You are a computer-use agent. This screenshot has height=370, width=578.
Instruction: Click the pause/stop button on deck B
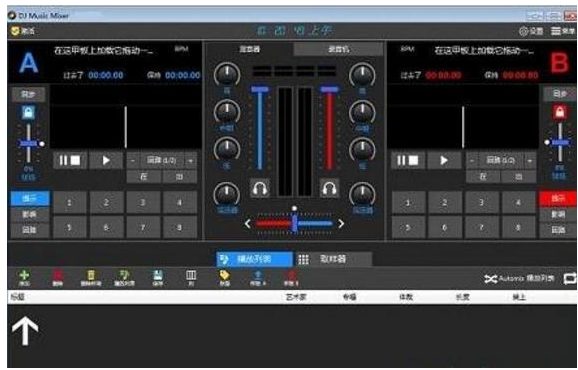pyautogui.click(x=408, y=160)
